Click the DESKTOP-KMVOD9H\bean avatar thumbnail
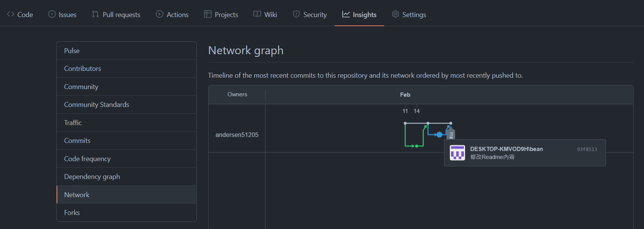Image resolution: width=644 pixels, height=229 pixels. tap(457, 153)
